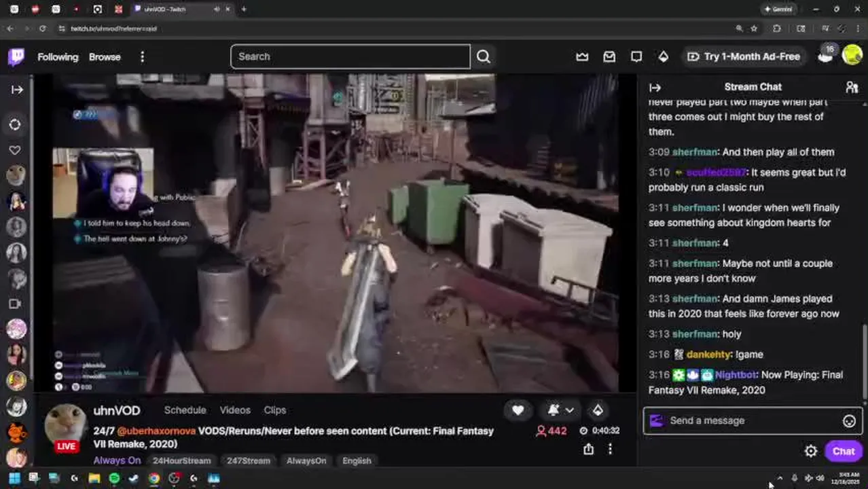Open Prime loot crown icon

[582, 56]
